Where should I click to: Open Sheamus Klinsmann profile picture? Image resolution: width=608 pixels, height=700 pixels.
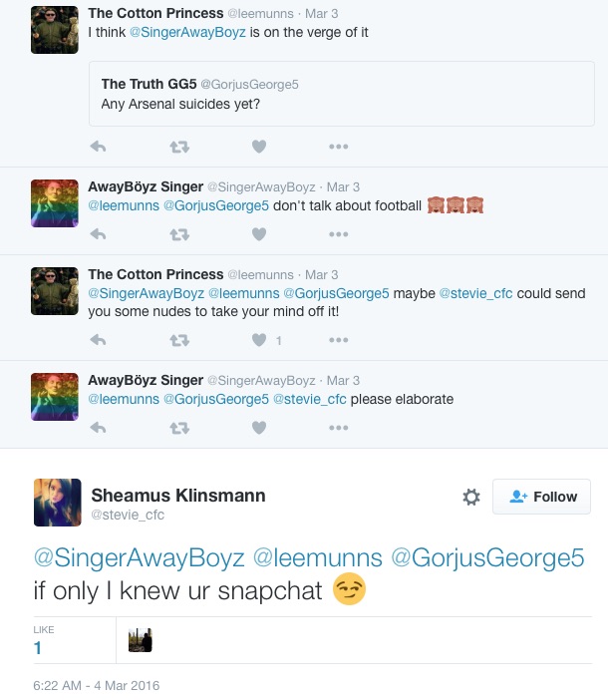coord(58,503)
